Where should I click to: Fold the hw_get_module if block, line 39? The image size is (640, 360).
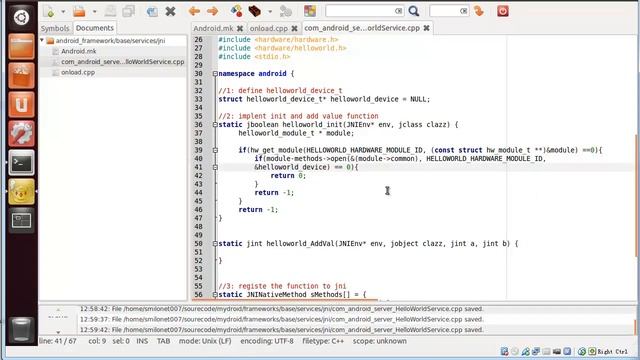pyautogui.click(x=215, y=150)
